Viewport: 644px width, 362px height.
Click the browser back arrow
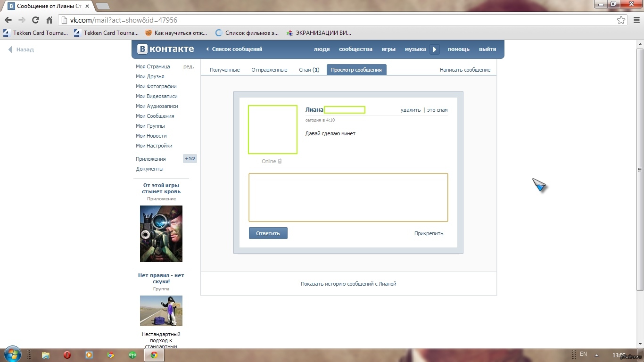[x=8, y=20]
